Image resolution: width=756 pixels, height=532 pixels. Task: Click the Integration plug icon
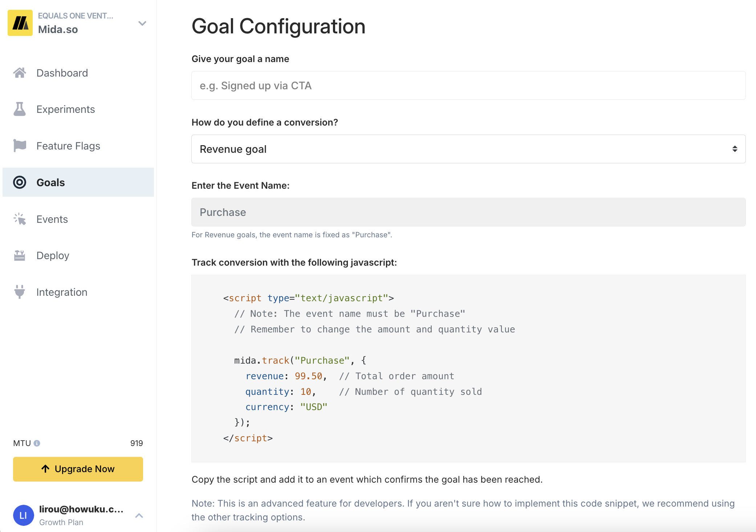click(x=20, y=292)
